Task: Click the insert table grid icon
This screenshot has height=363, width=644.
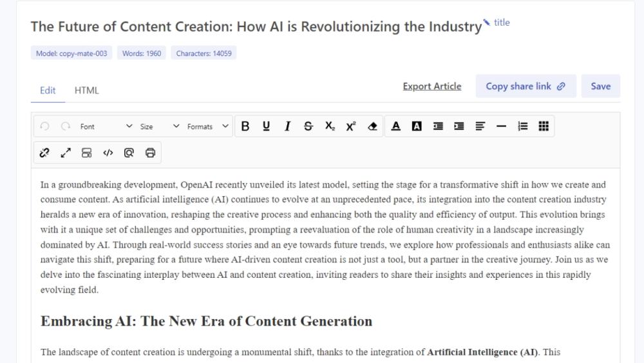Action: [544, 126]
